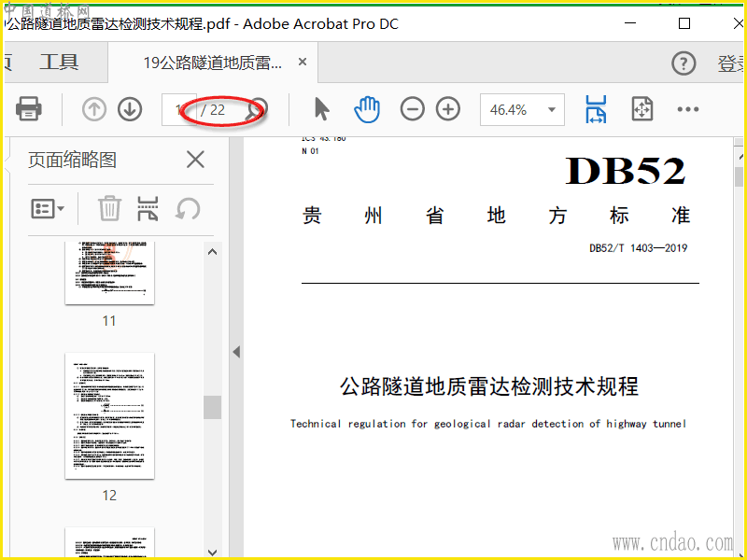Click the English title Technical regulation text
This screenshot has width=747, height=560.
click(488, 424)
